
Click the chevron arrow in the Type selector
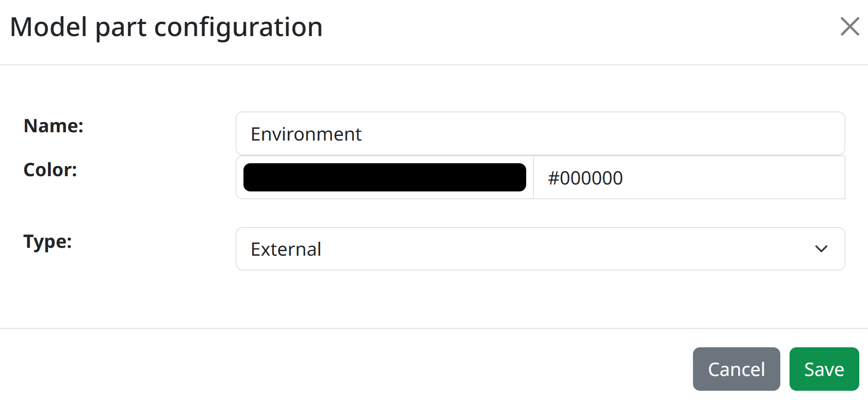pos(821,249)
